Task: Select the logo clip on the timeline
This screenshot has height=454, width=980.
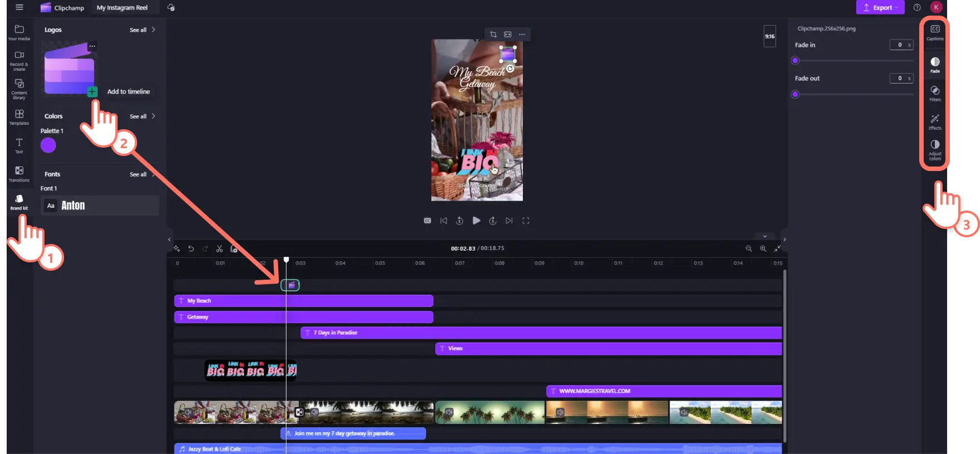Action: tap(290, 285)
